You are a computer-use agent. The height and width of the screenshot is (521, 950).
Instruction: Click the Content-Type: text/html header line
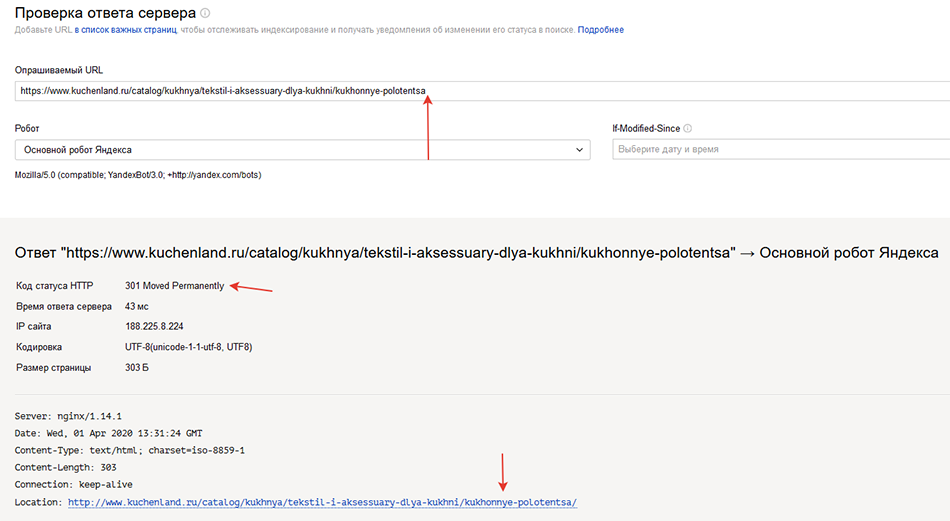pyautogui.click(x=130, y=450)
